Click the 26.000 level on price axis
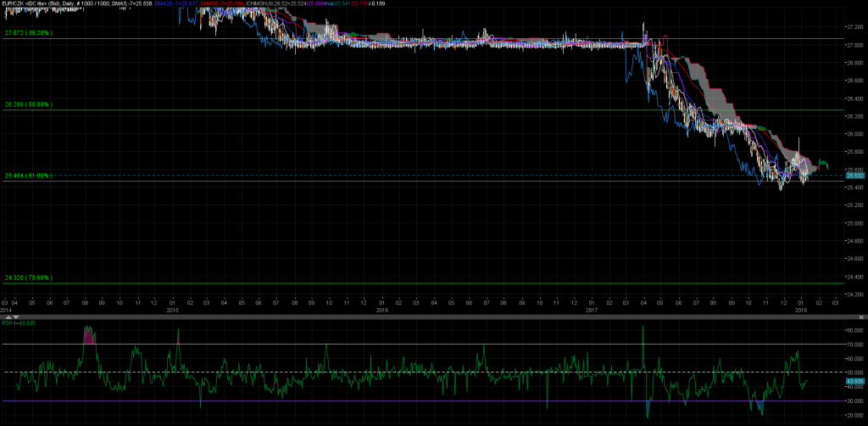The height and width of the screenshot is (426, 868). [x=854, y=134]
